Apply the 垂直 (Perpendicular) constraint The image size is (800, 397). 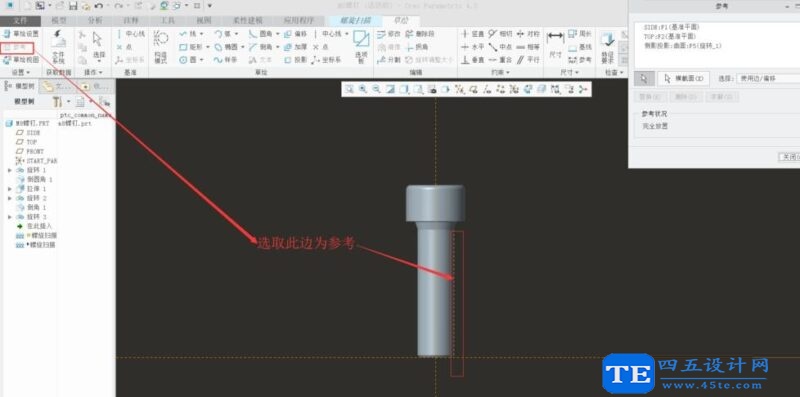(473, 60)
